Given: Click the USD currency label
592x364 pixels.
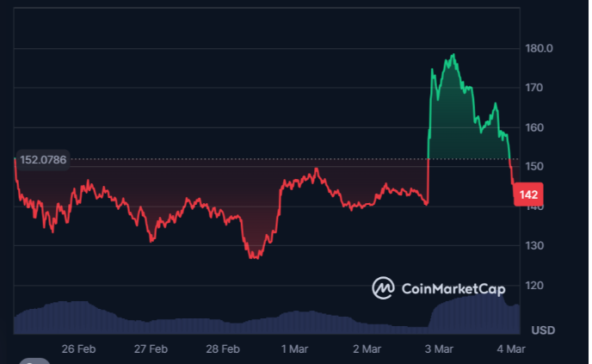Looking at the screenshot, I should [543, 330].
